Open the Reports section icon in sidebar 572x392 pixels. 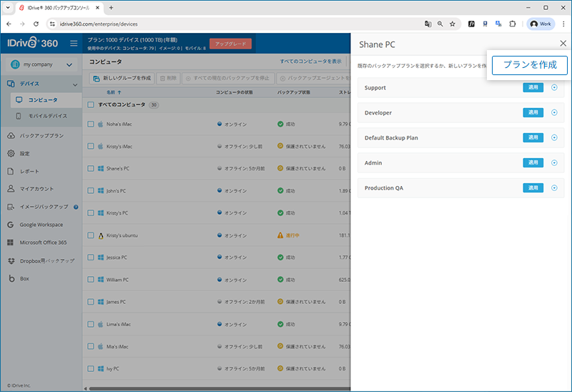11,172
